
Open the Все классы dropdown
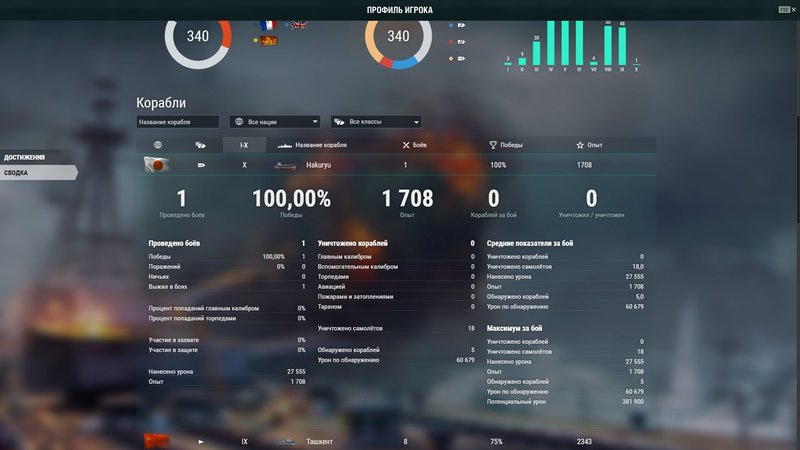pos(375,122)
